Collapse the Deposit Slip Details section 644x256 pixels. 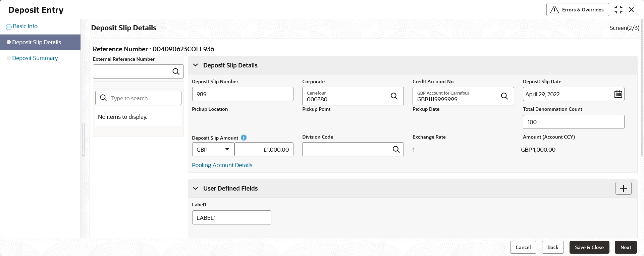tap(196, 65)
